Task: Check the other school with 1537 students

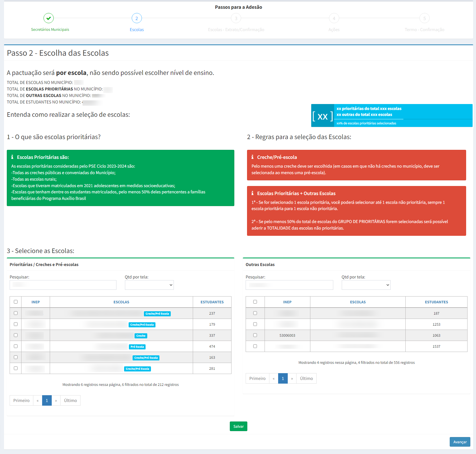Action: [x=255, y=346]
